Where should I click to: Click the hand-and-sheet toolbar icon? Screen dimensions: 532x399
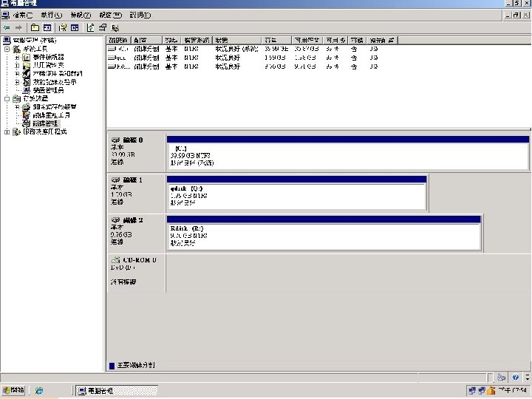(103, 27)
